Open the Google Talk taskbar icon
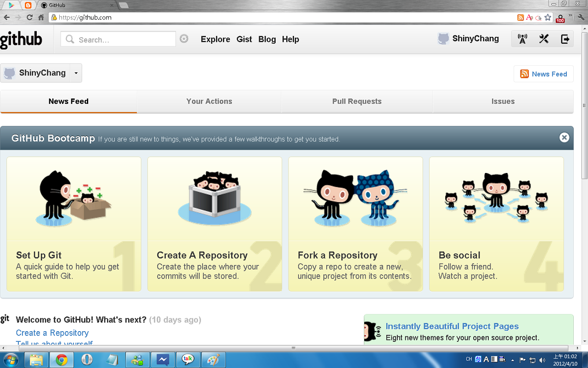 click(188, 360)
